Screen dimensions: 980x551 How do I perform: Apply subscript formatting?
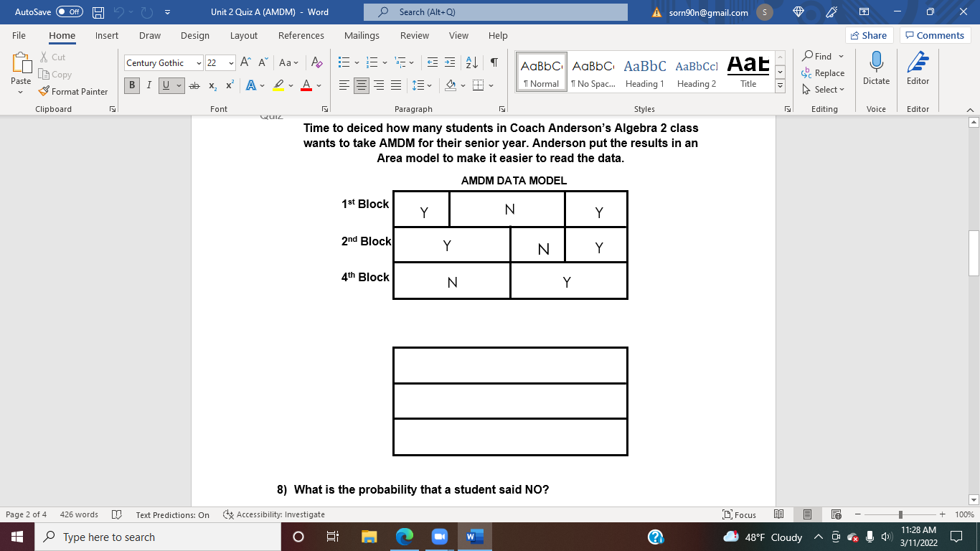coord(212,85)
